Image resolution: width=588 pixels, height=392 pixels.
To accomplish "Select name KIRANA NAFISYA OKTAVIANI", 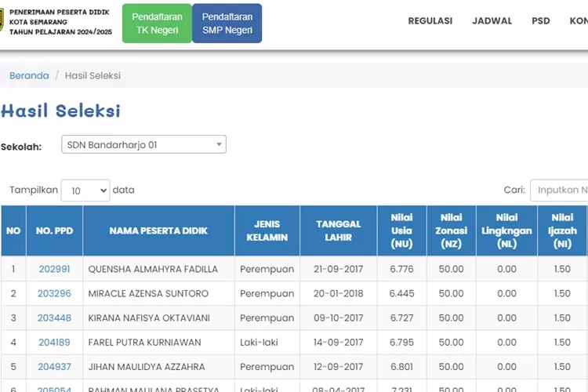I will [149, 318].
